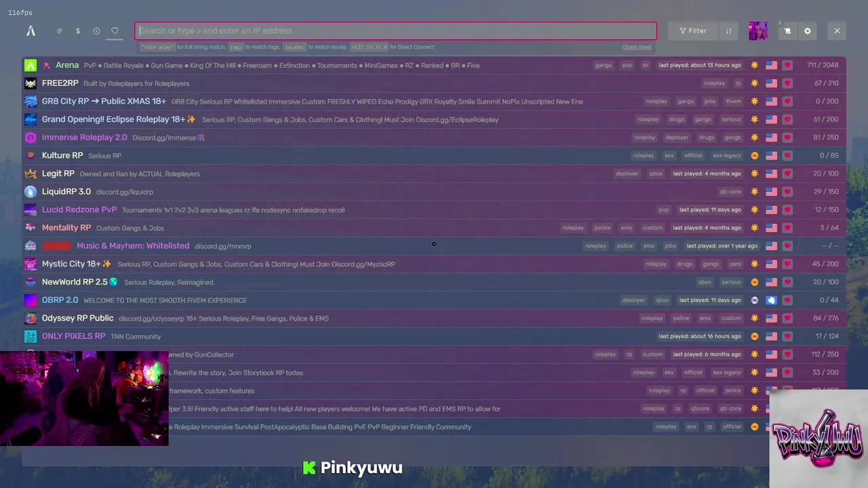Toggle favorite heart on Immense Roleplay row

pos(787,138)
